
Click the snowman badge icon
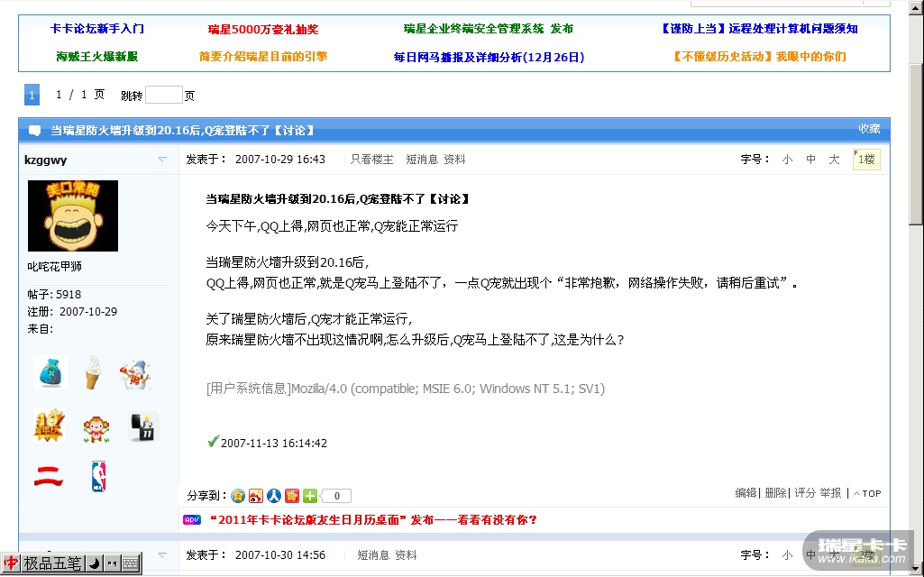click(x=135, y=374)
